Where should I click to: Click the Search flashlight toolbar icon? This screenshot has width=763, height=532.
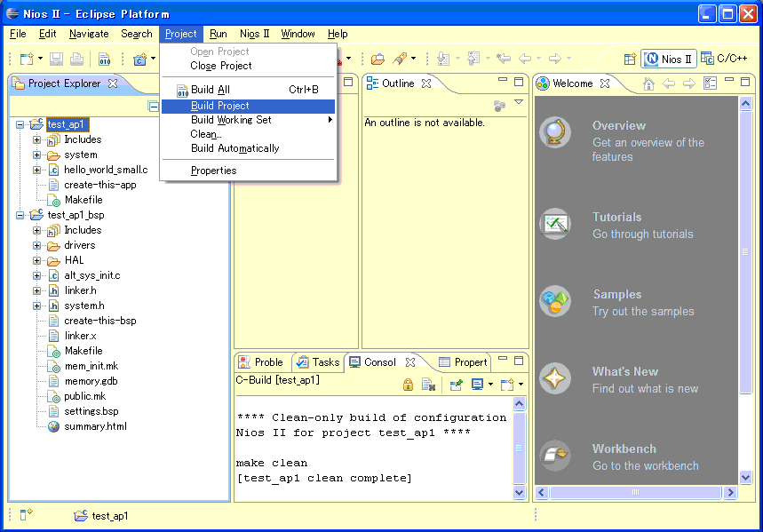(x=400, y=59)
